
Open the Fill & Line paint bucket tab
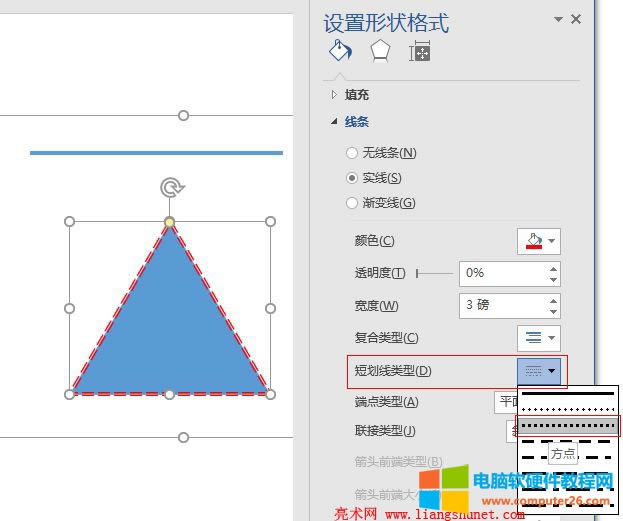click(340, 52)
